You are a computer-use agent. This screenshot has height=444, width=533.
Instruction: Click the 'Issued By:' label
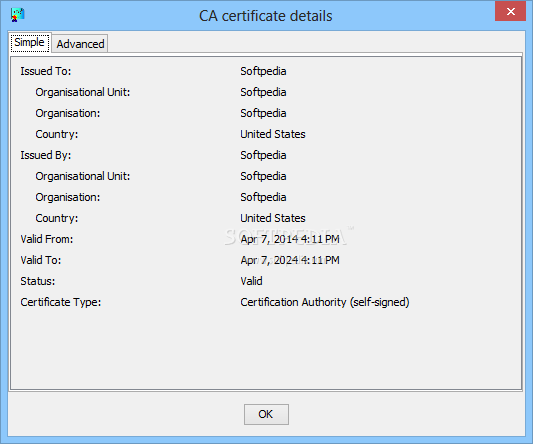tap(46, 155)
